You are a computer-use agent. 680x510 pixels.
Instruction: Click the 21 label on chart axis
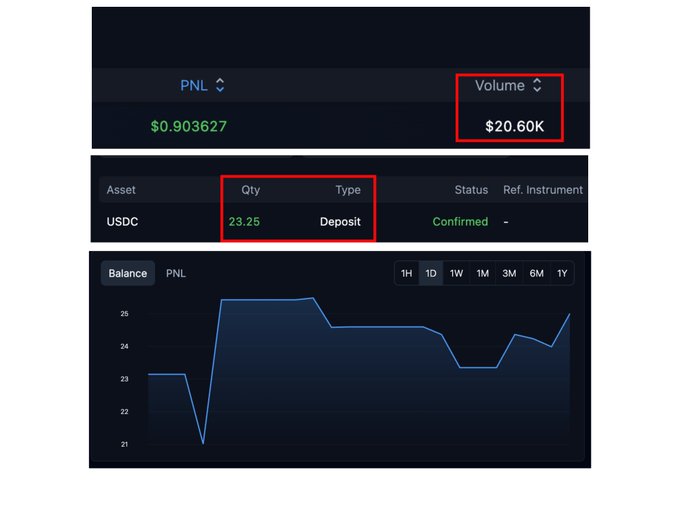124,444
